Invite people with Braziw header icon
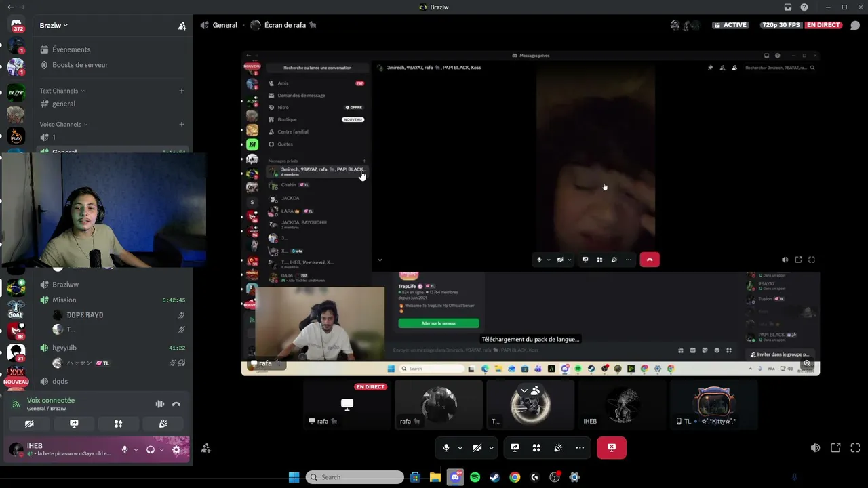 pyautogui.click(x=182, y=26)
